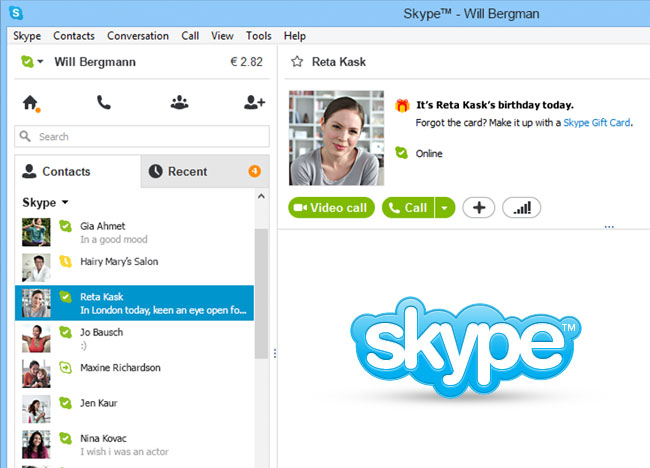
Task: Select Gia Ahmet in the contact list
Action: click(x=135, y=232)
